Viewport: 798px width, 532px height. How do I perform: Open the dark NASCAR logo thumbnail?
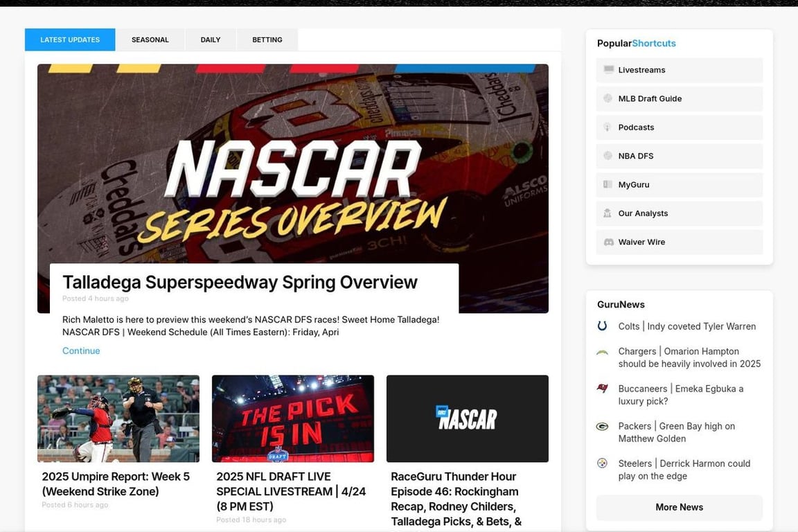467,418
